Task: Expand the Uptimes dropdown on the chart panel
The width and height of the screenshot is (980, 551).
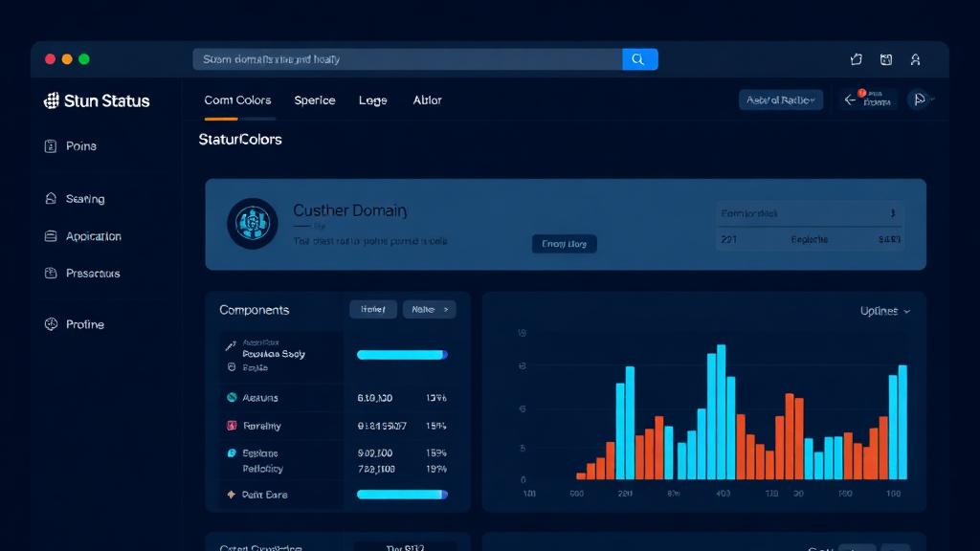Action: [x=885, y=310]
